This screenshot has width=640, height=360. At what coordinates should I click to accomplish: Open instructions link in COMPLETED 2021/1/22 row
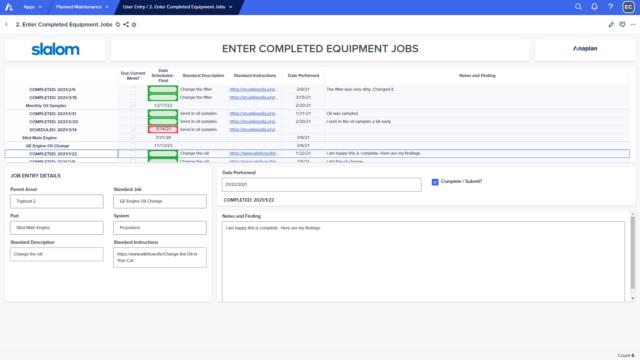tap(253, 153)
